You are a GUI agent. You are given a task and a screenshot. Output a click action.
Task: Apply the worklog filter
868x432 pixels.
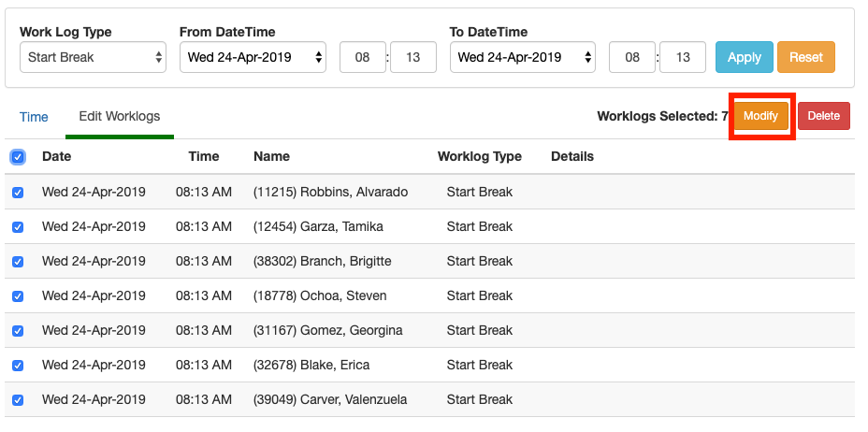tap(744, 57)
